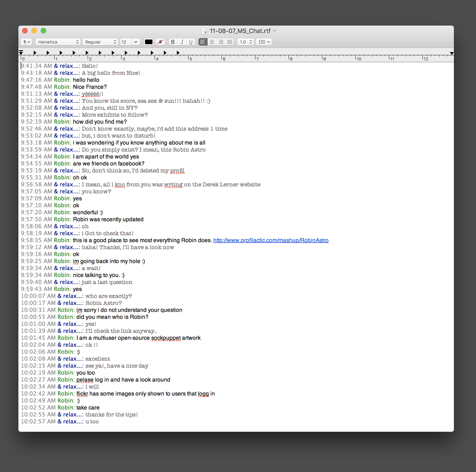The width and height of the screenshot is (476, 472).
Task: Expand the font size arrow dropdown
Action: click(x=136, y=42)
